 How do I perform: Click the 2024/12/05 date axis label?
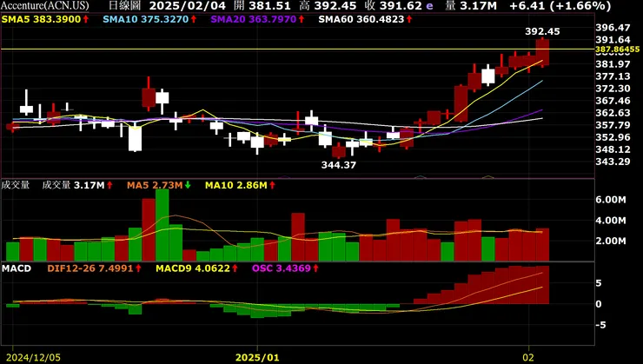point(34,357)
